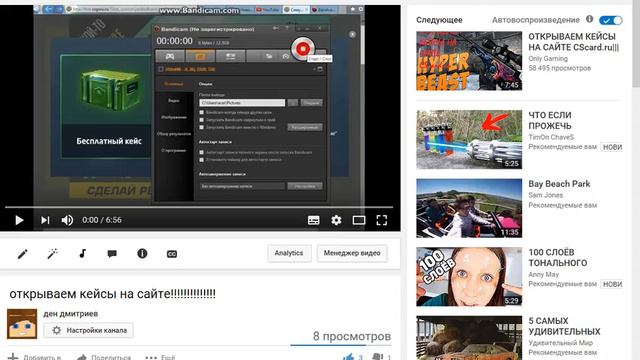The image size is (640, 360).
Task: Open Bay Beach Park video title
Action: click(x=559, y=184)
